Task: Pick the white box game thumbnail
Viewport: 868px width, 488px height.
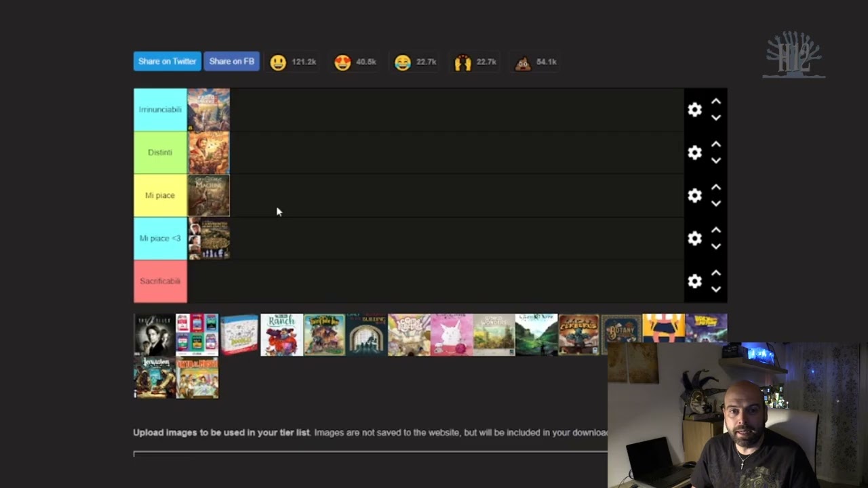Action: coord(239,335)
